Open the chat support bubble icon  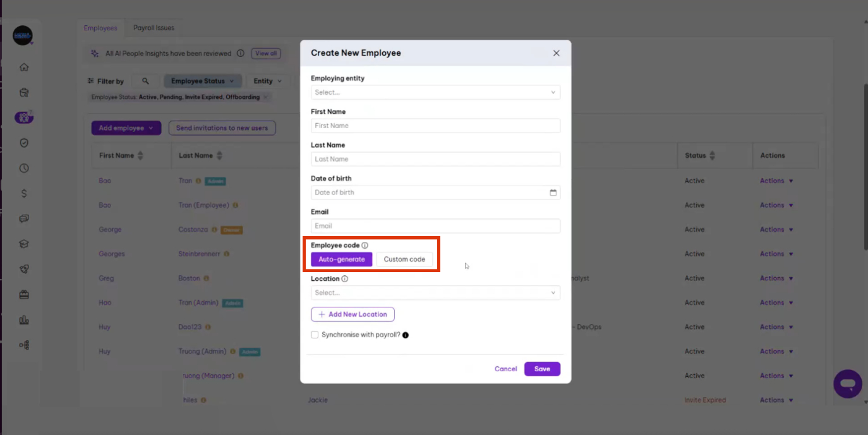point(847,383)
